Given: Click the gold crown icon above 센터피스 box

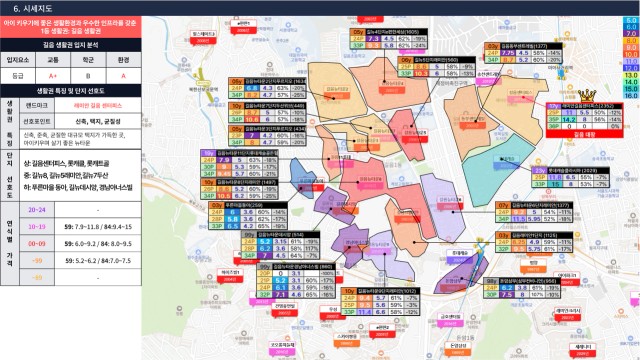Looking at the screenshot, I should click(x=587, y=96).
